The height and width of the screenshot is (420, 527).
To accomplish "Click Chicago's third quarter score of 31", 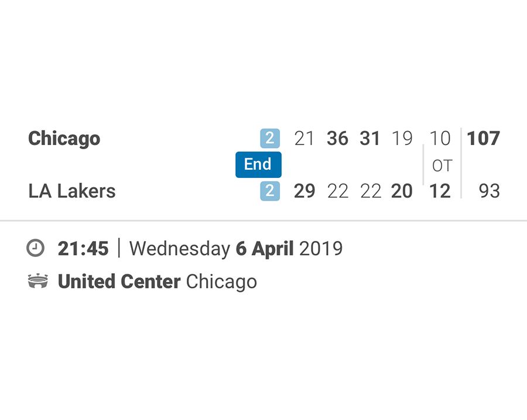I will (370, 139).
